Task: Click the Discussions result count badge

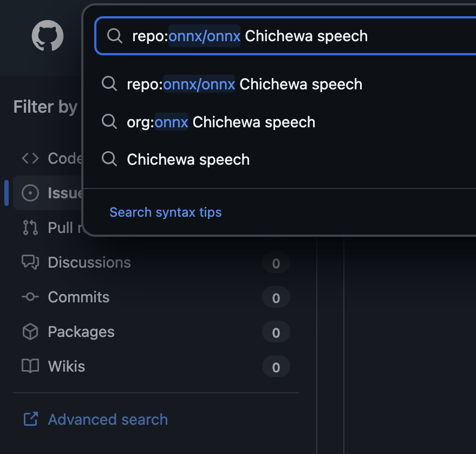Action: (276, 263)
